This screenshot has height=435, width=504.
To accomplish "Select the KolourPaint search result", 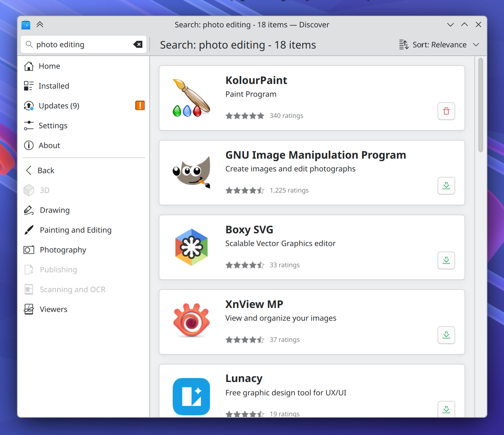I will click(x=312, y=98).
